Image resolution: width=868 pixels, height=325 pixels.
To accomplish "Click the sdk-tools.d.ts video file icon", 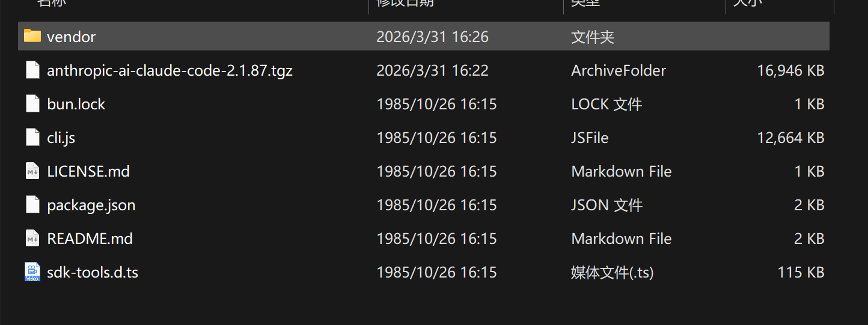I will click(x=32, y=272).
